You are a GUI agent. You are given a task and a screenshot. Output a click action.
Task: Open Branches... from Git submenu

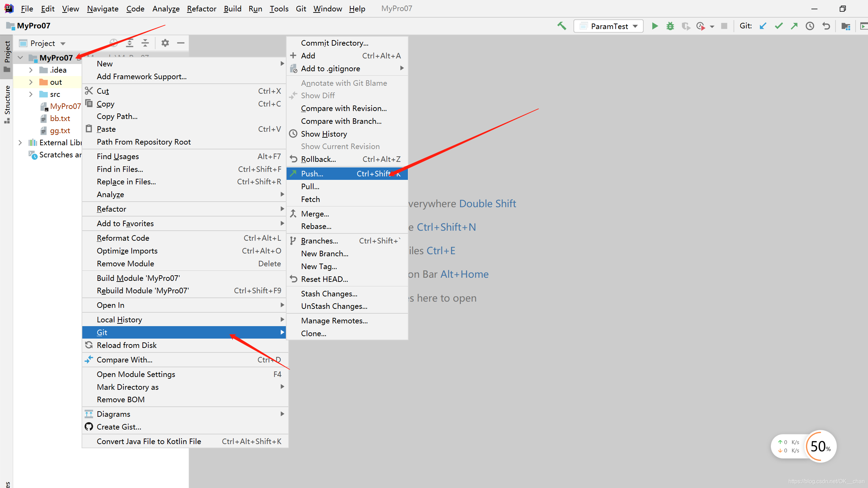pyautogui.click(x=347, y=241)
